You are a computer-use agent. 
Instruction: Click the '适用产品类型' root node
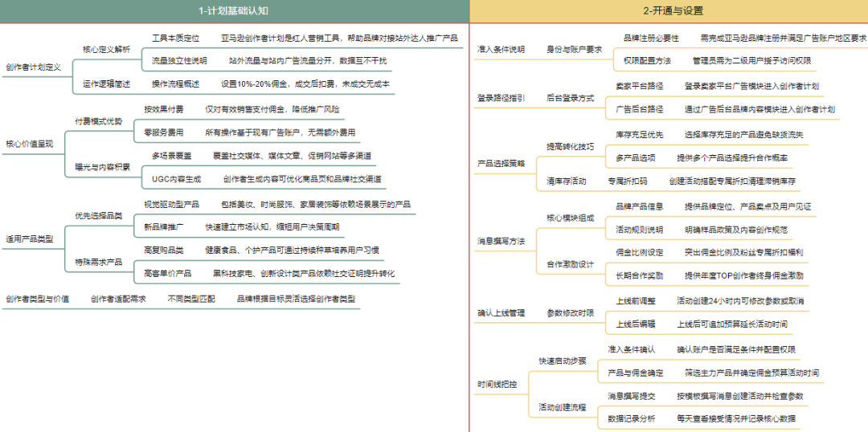(x=29, y=239)
